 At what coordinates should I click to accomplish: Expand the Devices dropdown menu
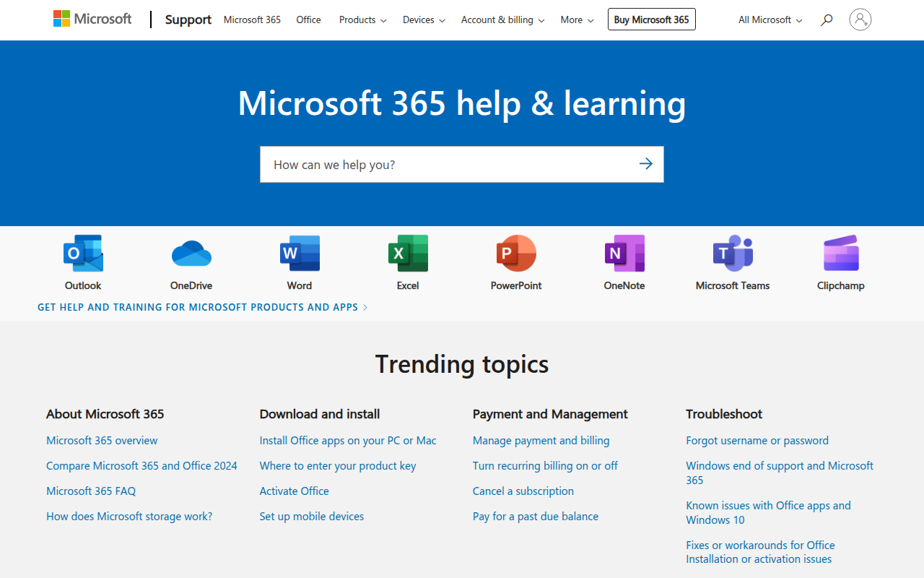pos(424,20)
